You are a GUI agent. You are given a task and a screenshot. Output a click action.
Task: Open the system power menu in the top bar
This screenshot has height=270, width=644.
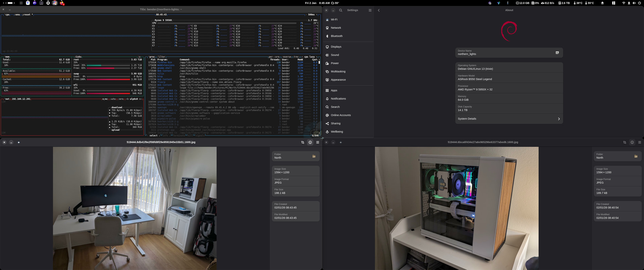click(x=639, y=3)
